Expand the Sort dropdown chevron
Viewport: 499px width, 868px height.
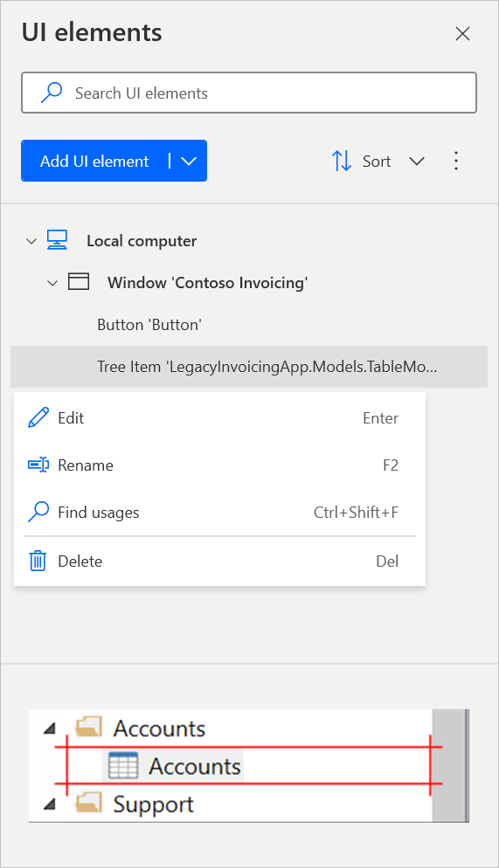point(417,161)
